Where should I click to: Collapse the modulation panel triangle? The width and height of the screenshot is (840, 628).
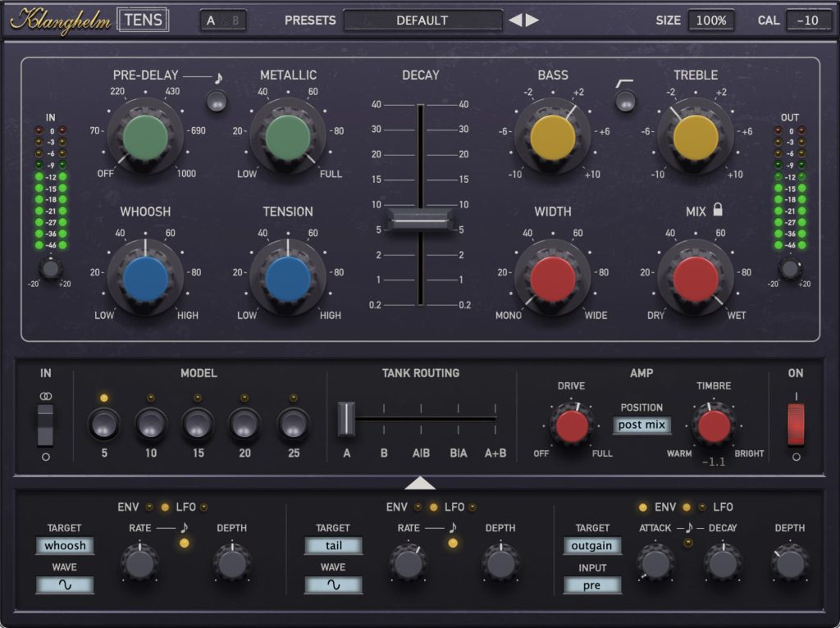click(x=420, y=483)
